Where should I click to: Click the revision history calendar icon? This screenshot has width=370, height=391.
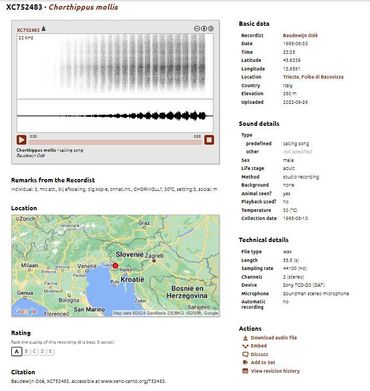point(245,371)
